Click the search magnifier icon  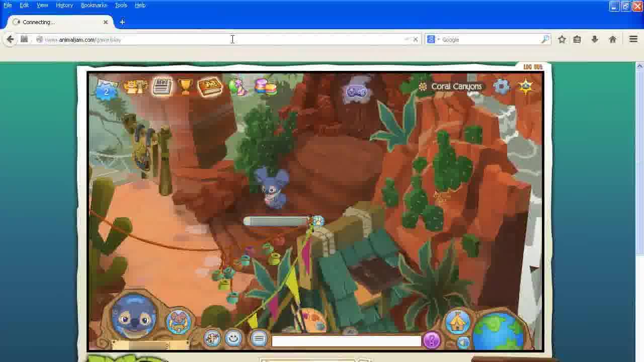545,40
